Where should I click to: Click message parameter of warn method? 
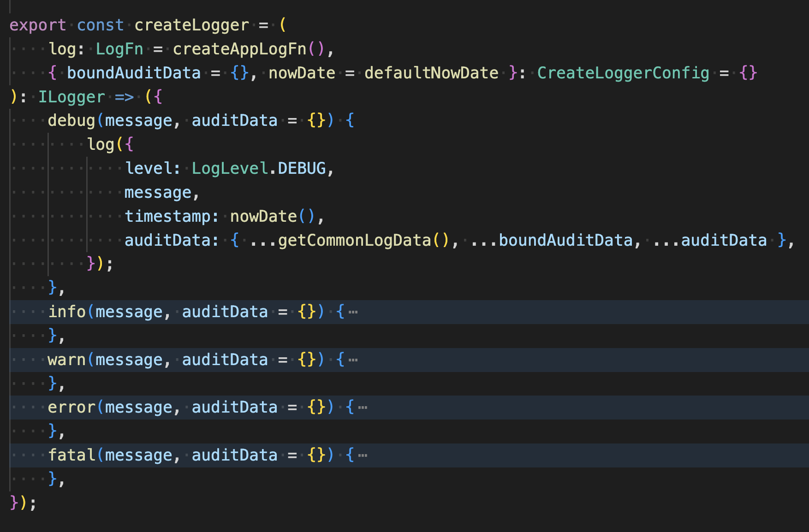(129, 360)
